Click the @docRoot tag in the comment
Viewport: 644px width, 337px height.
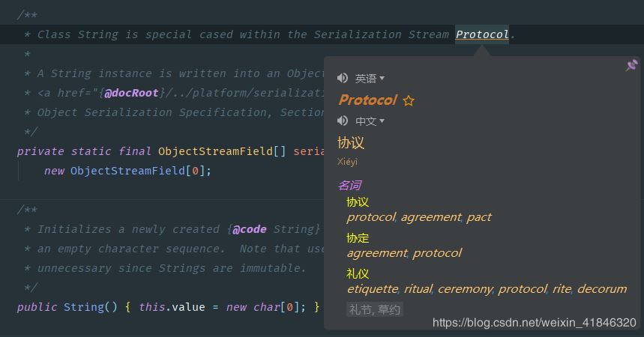pos(131,93)
